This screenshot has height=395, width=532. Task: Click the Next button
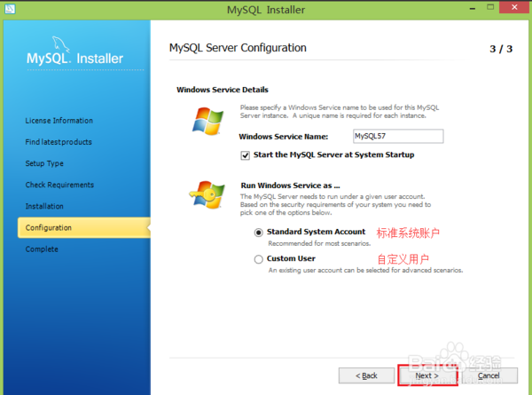tap(427, 375)
